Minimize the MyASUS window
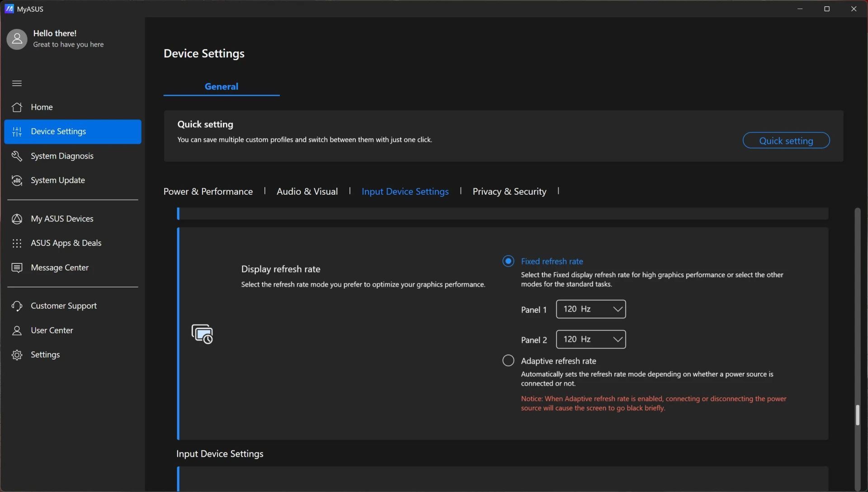The height and width of the screenshot is (492, 868). (800, 9)
